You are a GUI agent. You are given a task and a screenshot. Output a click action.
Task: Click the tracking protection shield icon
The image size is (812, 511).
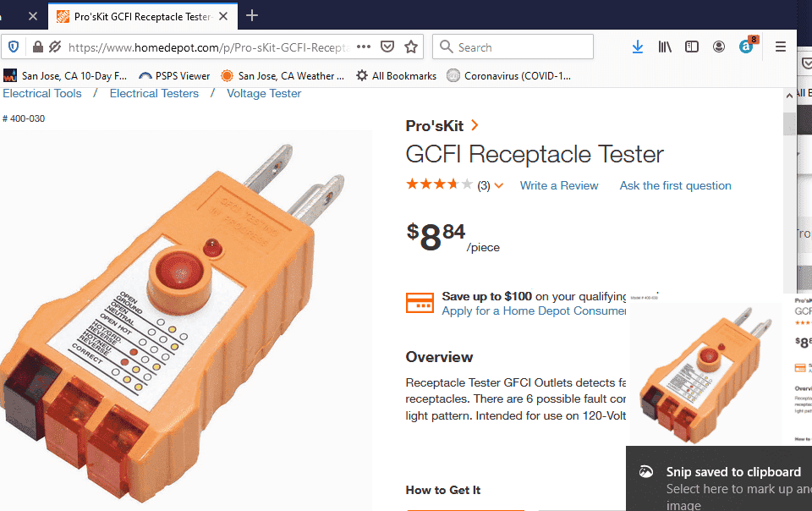13,47
